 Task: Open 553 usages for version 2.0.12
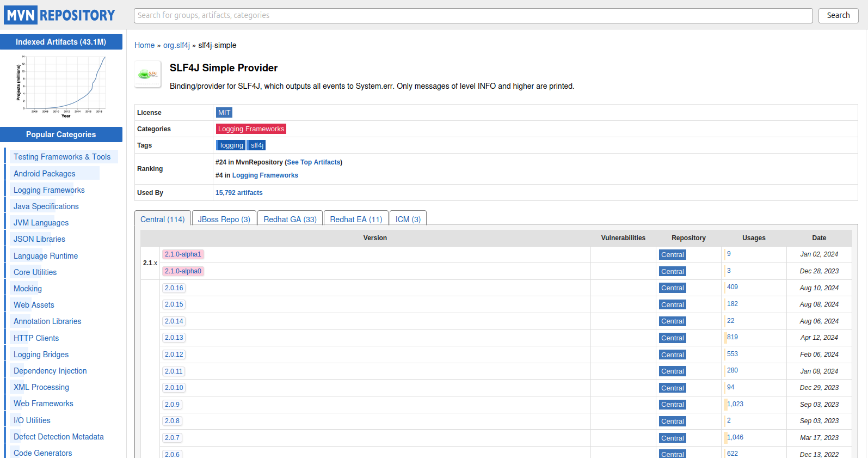tap(732, 354)
